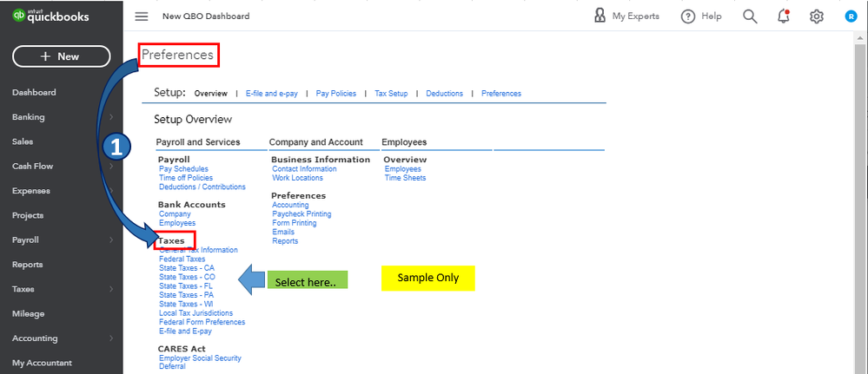Toggle the hamburger navigation menu icon

tap(142, 16)
